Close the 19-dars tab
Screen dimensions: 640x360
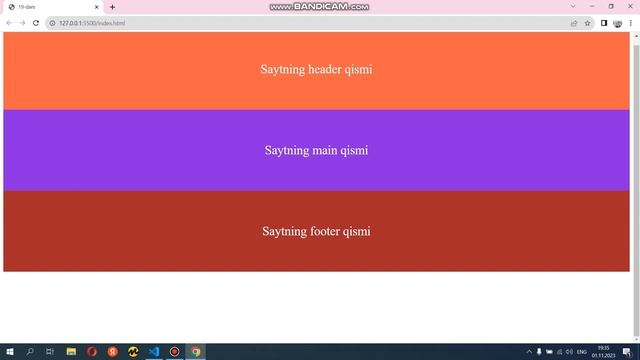97,7
